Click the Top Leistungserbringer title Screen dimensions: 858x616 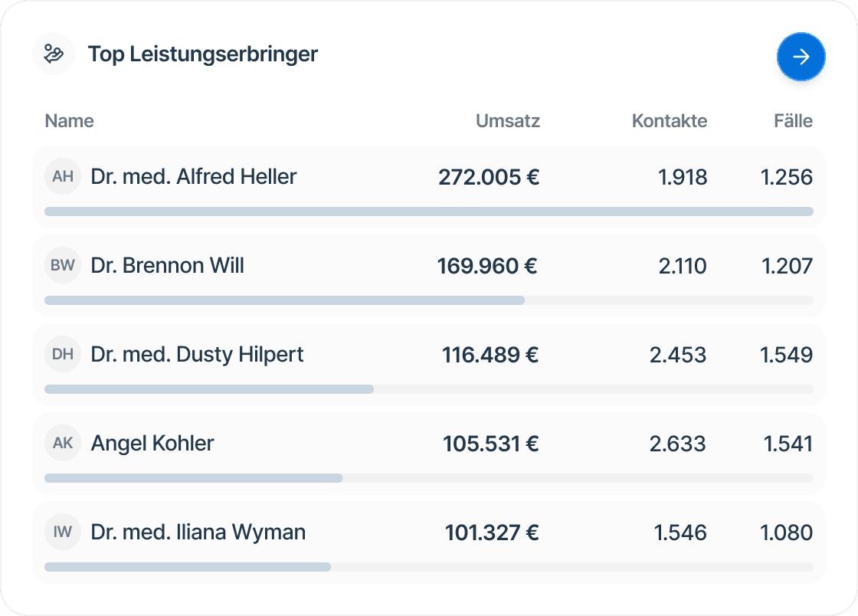pos(203,54)
